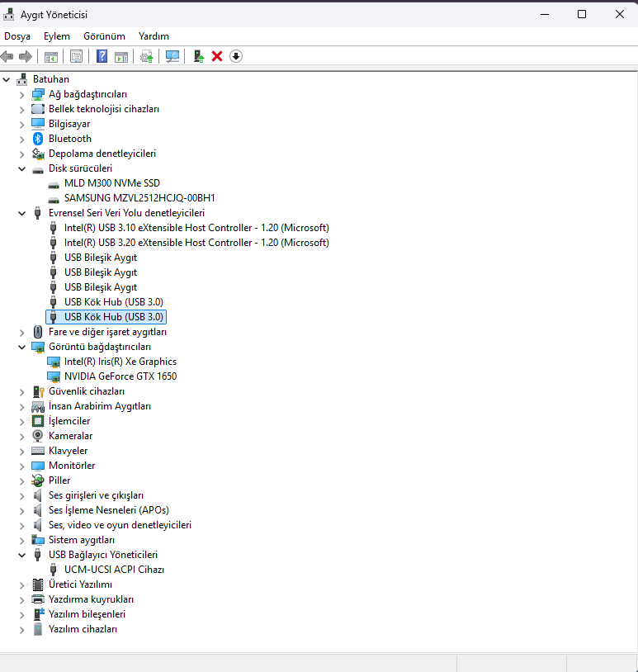The width and height of the screenshot is (638, 672).
Task: Open the Yardım menu
Action: coord(154,36)
